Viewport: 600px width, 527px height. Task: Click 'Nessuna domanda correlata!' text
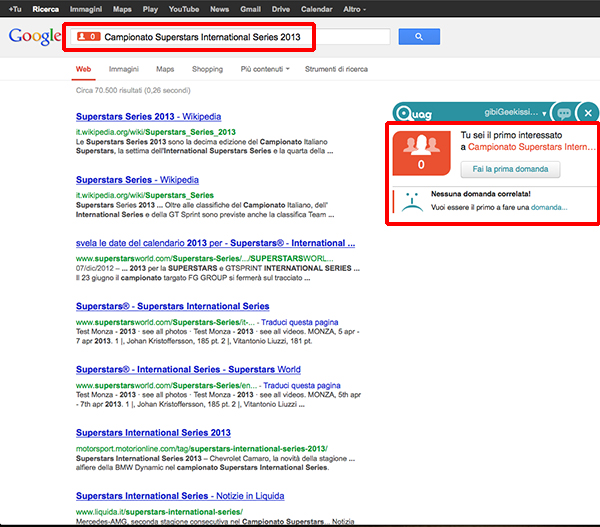pos(481,194)
